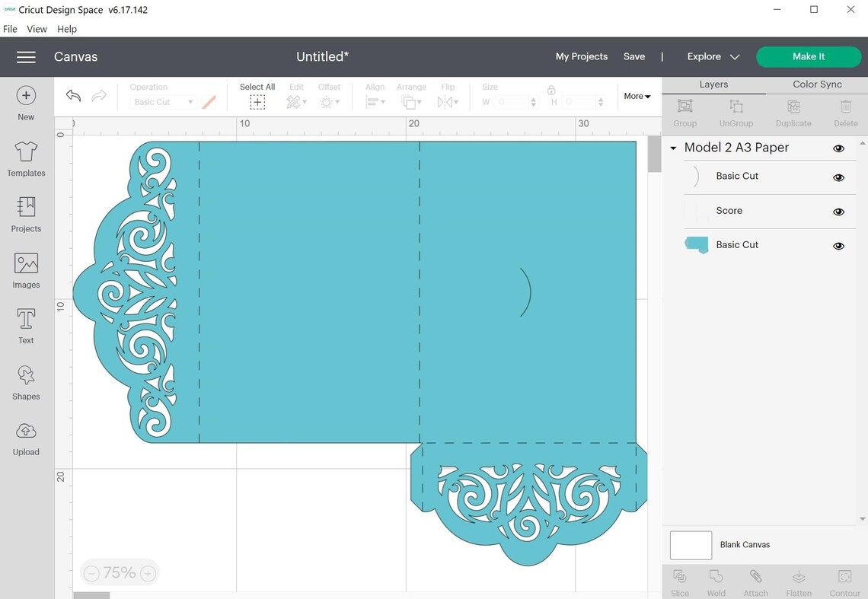The width and height of the screenshot is (868, 599).
Task: Collapse the Model 2 A3 Paper group
Action: click(x=673, y=148)
